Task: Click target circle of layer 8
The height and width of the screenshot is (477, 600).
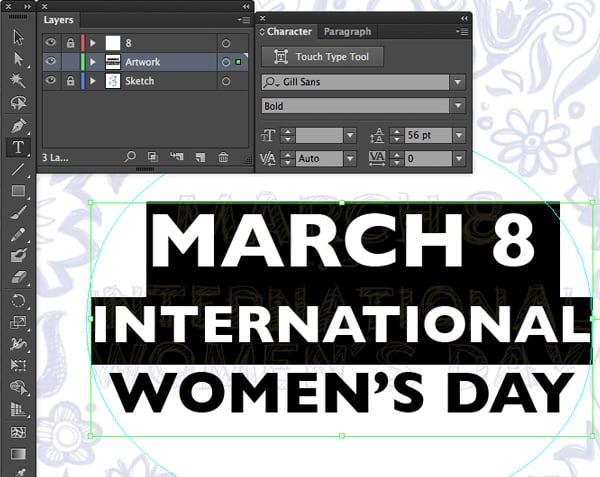Action: tap(226, 43)
